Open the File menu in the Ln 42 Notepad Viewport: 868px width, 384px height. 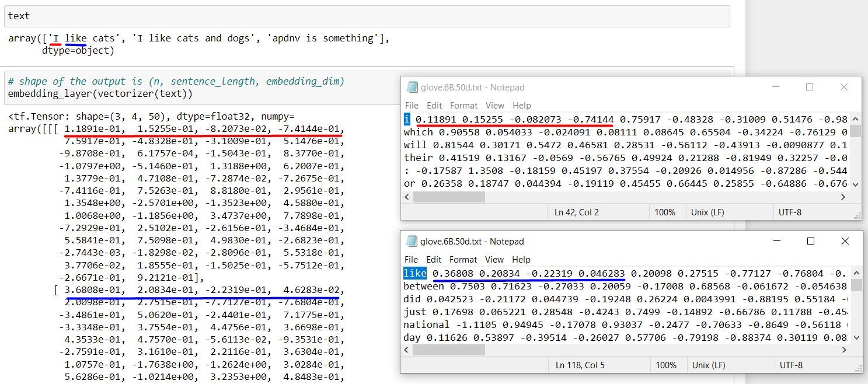[412, 106]
